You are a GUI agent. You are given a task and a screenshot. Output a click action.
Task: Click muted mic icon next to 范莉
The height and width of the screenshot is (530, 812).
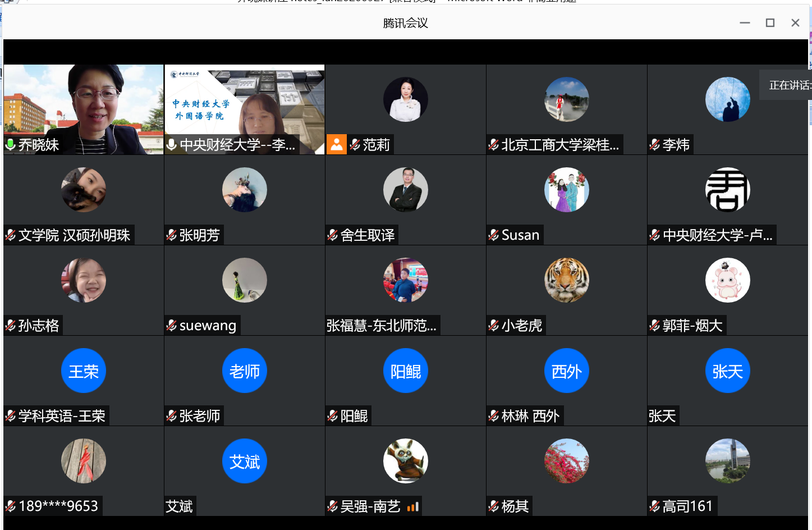pyautogui.click(x=355, y=145)
